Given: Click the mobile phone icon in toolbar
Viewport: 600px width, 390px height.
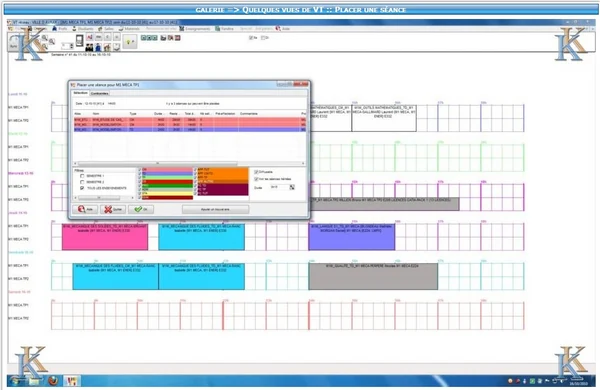Looking at the screenshot, I should click(79, 40).
